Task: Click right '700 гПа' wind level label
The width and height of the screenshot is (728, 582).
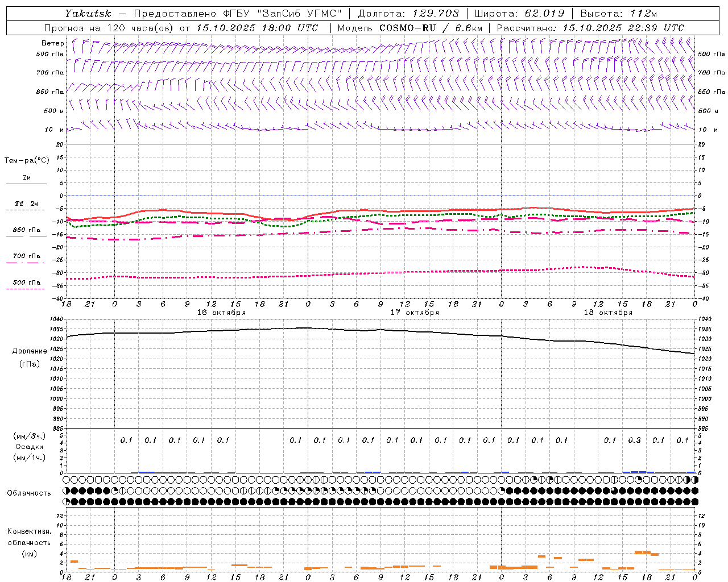Action: coord(712,73)
